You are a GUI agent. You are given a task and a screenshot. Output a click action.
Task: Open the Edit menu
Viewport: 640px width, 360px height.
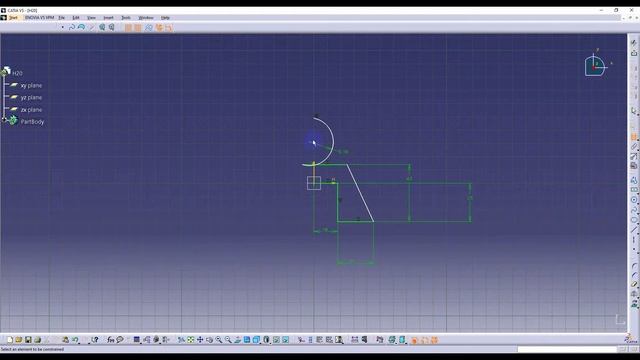[x=76, y=18]
